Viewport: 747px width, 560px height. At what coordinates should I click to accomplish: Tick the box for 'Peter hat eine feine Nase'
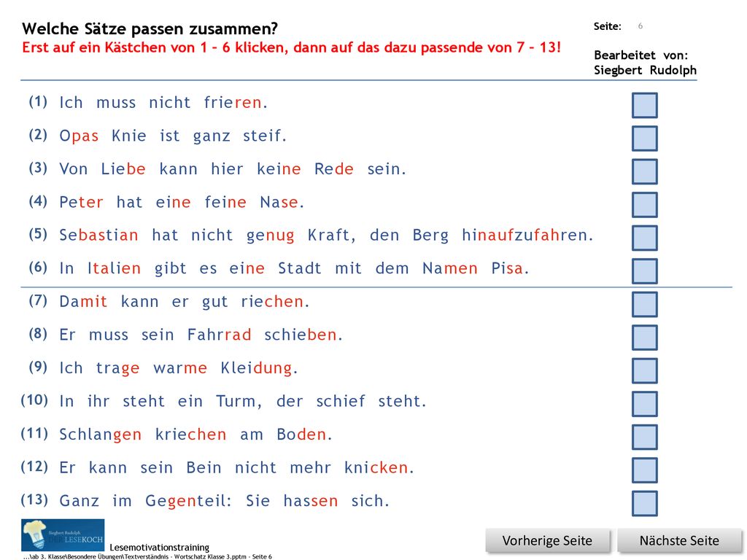645,205
